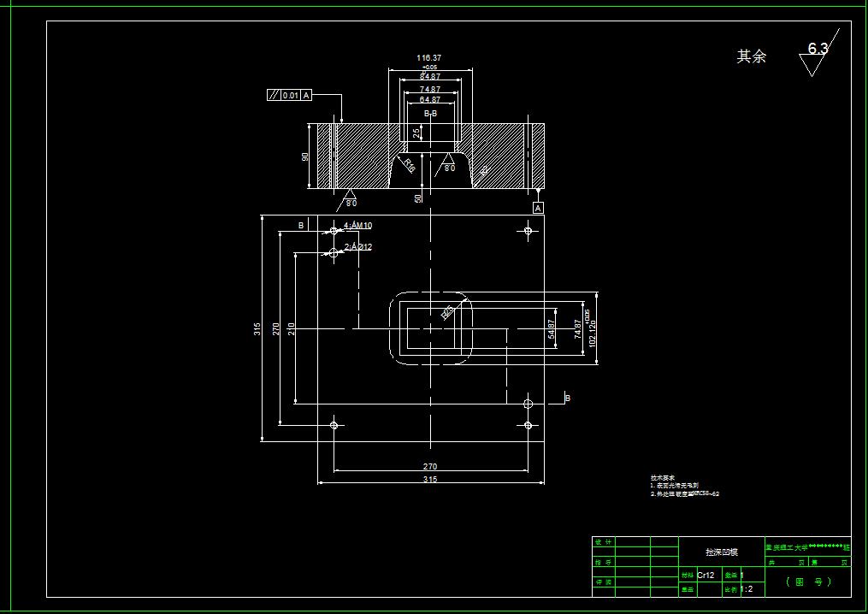The width and height of the screenshot is (868, 614).
Task: Click the Ø12 pin hole circle at upper left
Action: 334,253
